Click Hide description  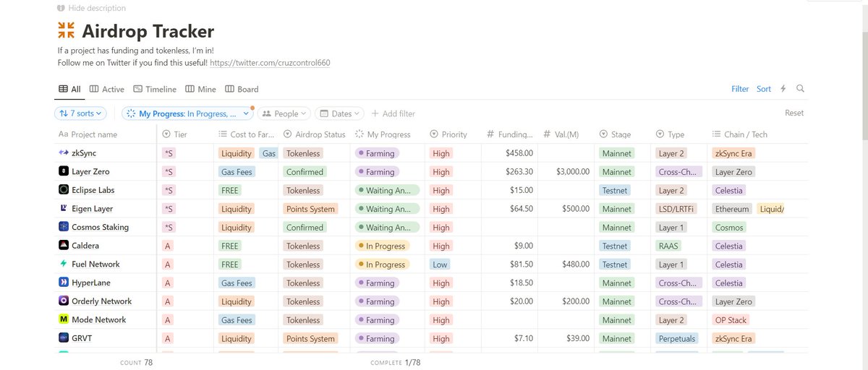(x=91, y=8)
